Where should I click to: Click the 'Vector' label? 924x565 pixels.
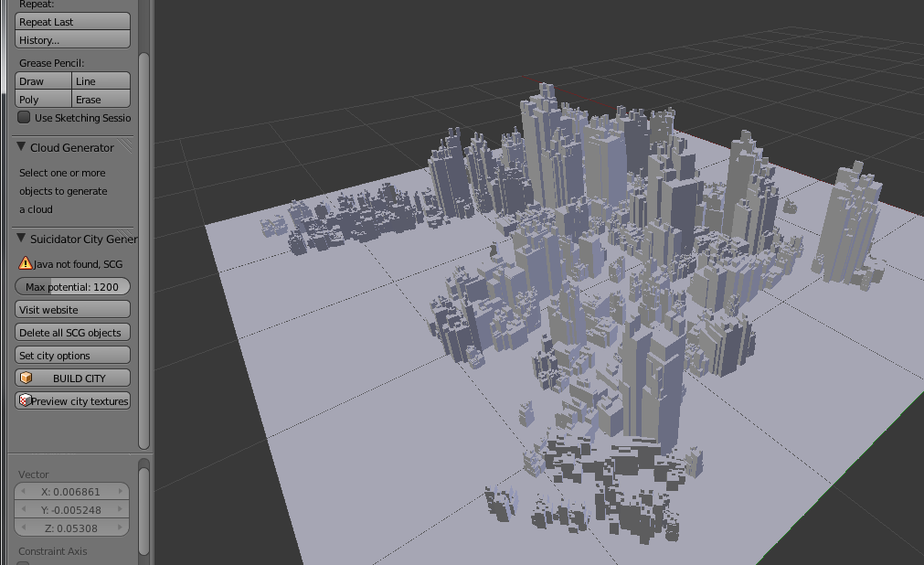(x=33, y=474)
